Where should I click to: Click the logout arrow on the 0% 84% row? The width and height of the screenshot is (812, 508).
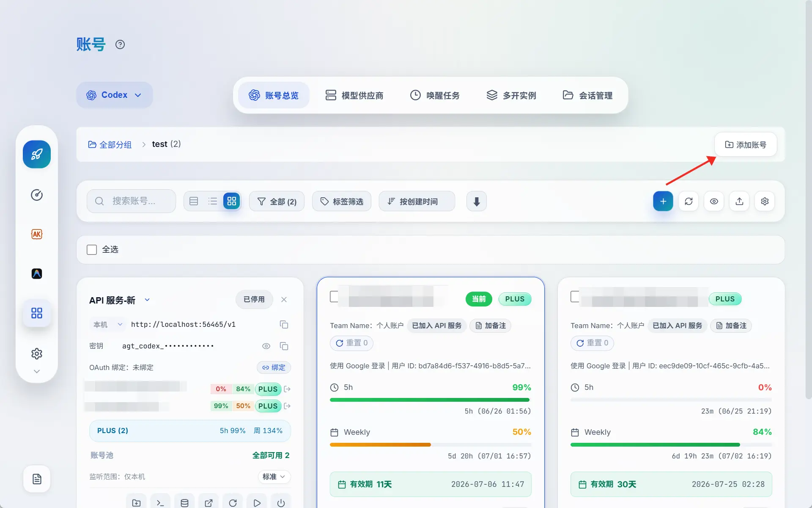[x=287, y=389]
